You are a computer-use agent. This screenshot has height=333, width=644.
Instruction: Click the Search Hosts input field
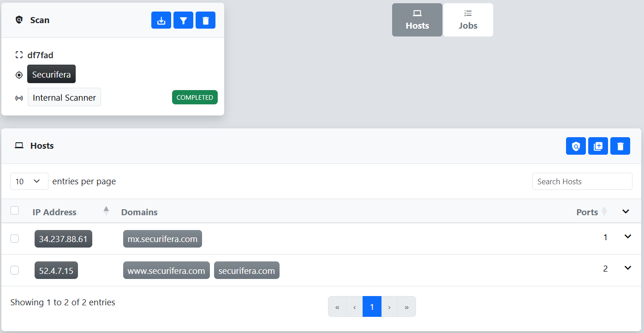(582, 182)
